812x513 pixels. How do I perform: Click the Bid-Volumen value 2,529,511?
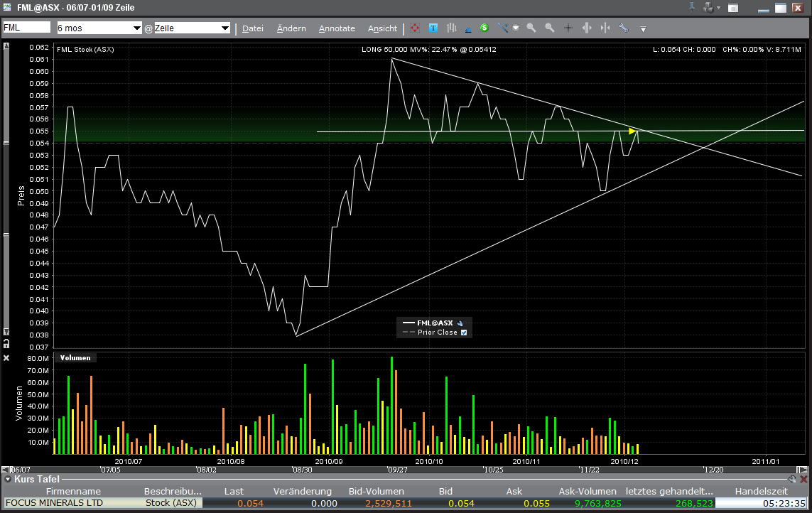pos(389,503)
